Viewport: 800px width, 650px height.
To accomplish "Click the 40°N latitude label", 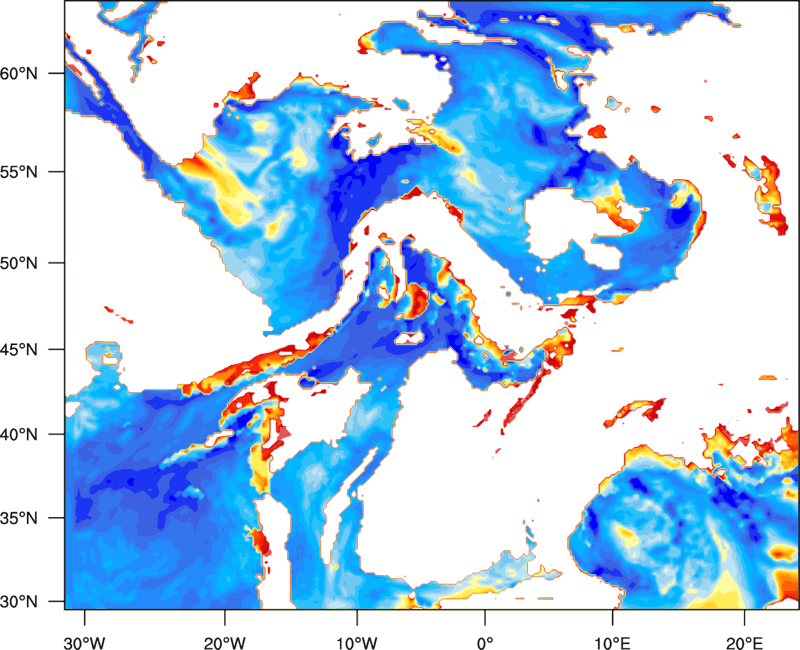I will click(x=19, y=435).
